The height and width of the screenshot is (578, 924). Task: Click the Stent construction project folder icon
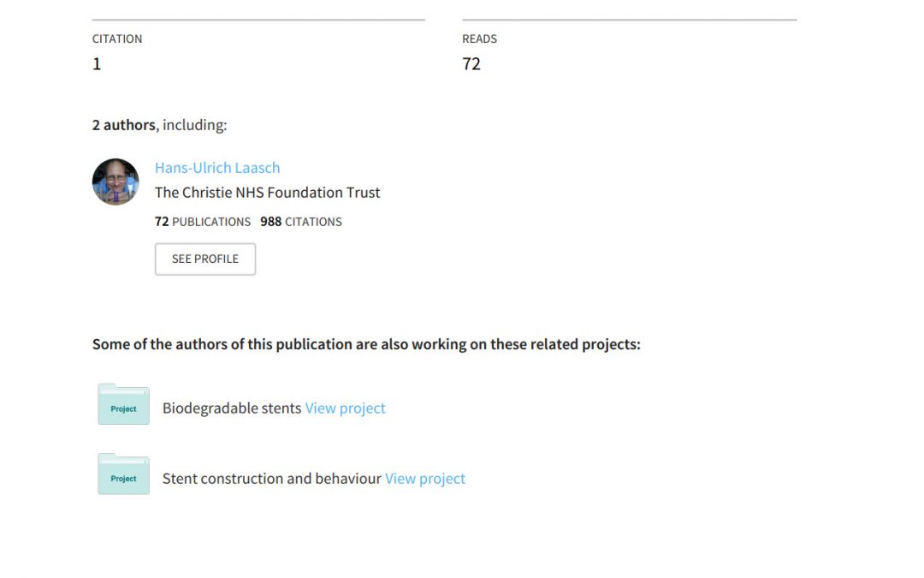(x=124, y=474)
